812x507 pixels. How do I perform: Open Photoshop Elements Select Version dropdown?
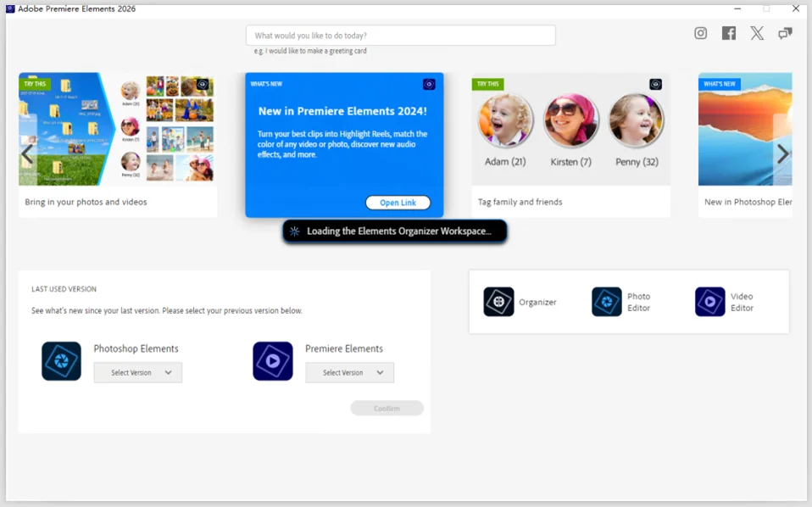[x=138, y=372]
